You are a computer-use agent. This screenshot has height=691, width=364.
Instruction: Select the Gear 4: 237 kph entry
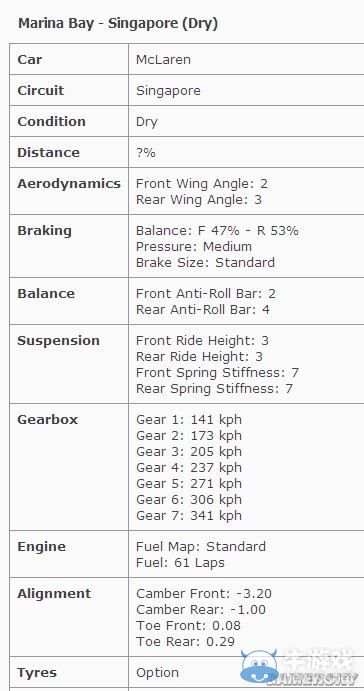point(189,467)
